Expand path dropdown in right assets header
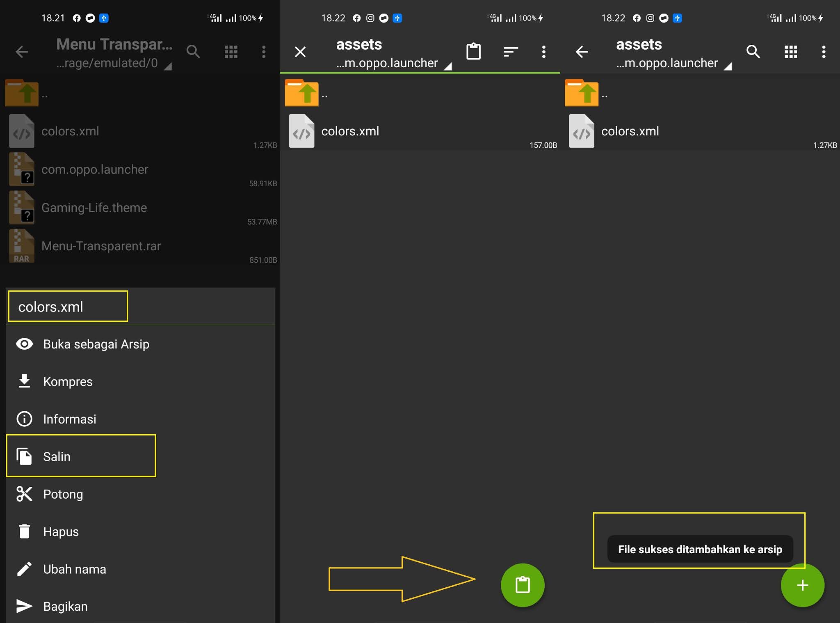 728,66
